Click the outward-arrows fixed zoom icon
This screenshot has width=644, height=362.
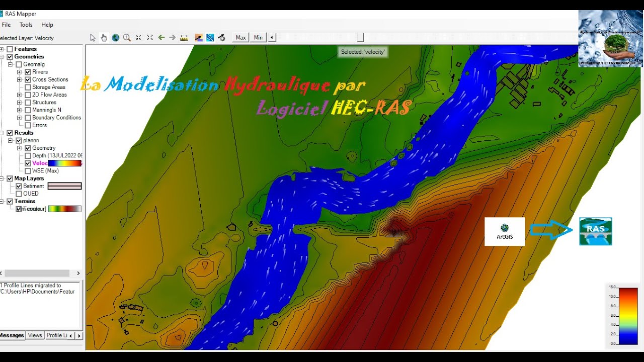(x=150, y=38)
